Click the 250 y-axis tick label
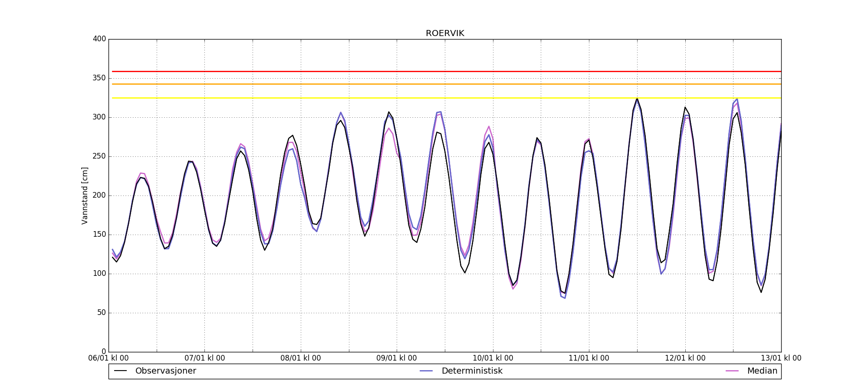Image resolution: width=868 pixels, height=391 pixels. (99, 156)
